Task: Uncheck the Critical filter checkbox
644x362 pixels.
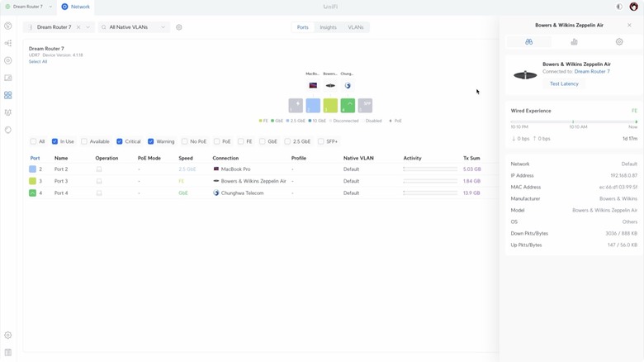Action: click(x=120, y=141)
